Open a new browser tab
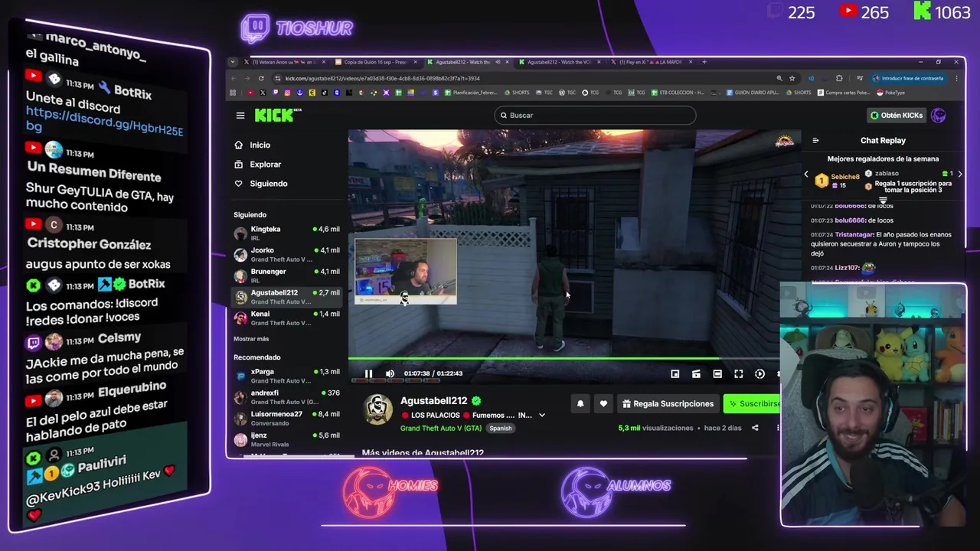The height and width of the screenshot is (551, 980). [x=705, y=62]
